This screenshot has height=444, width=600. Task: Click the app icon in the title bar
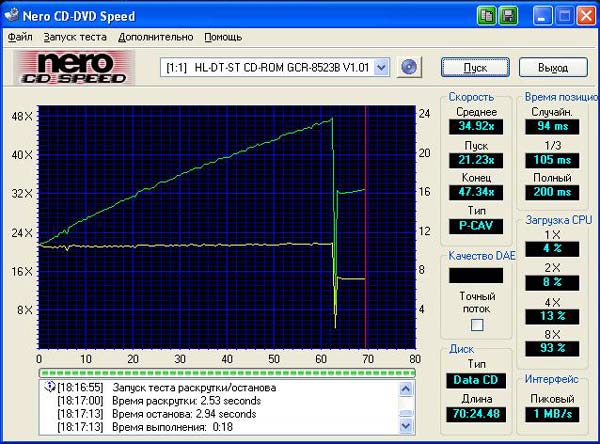pos(14,14)
